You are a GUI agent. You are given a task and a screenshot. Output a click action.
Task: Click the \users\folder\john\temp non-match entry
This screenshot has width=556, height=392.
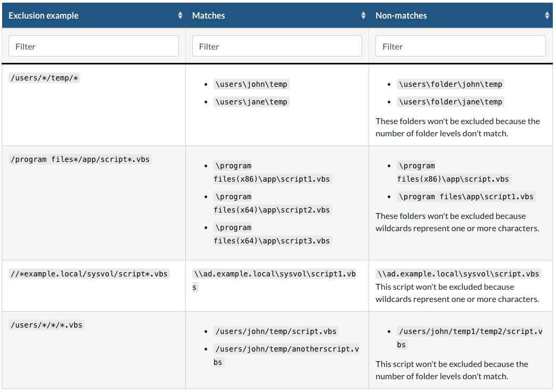(x=450, y=84)
